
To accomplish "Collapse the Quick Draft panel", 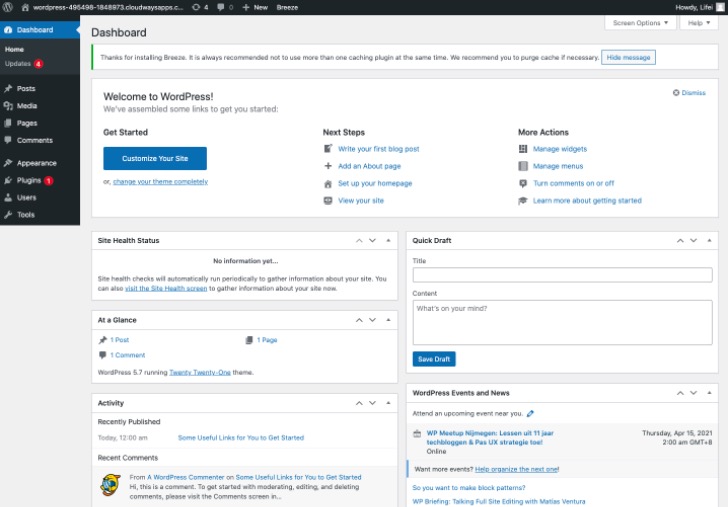I will point(709,240).
